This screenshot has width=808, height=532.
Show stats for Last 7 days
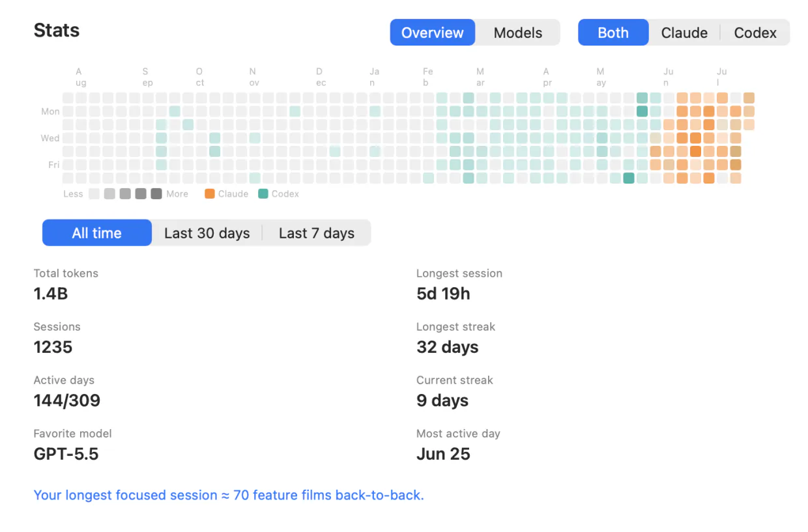(x=317, y=233)
